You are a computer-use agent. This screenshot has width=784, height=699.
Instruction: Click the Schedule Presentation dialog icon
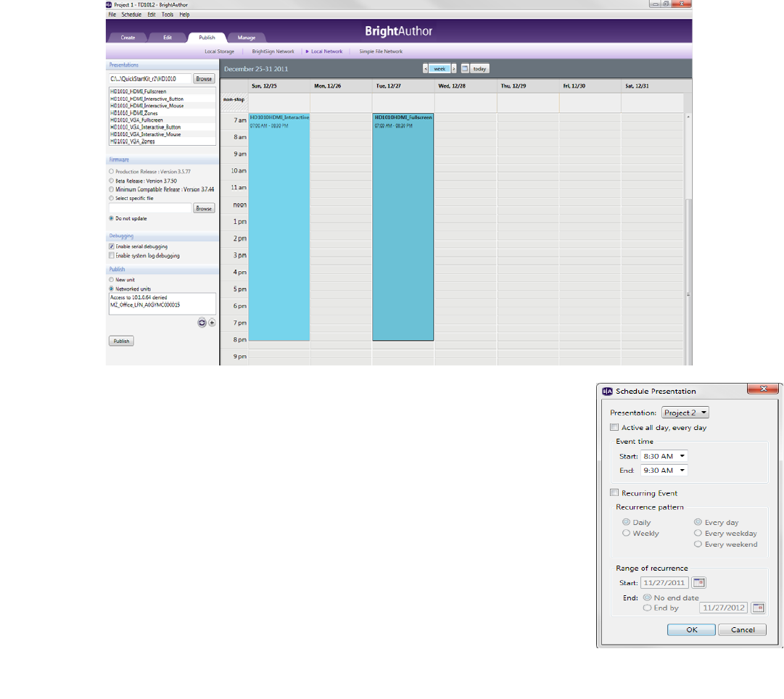coord(608,392)
